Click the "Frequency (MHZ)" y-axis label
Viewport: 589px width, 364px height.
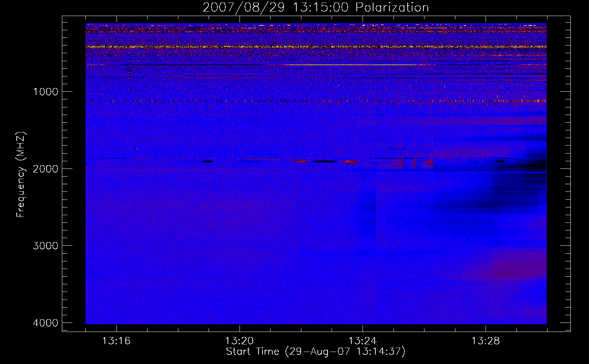(21, 175)
